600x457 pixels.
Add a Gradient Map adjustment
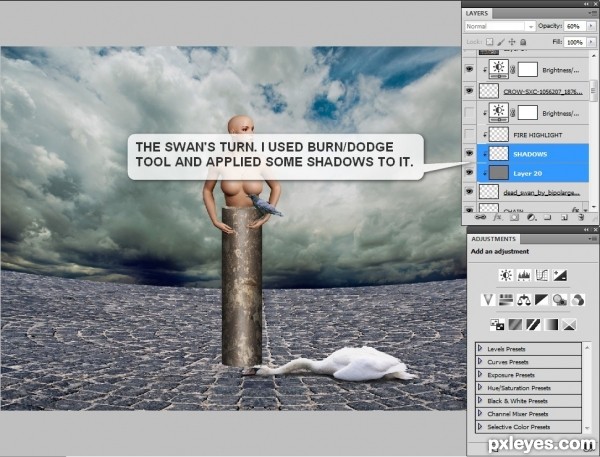551,325
